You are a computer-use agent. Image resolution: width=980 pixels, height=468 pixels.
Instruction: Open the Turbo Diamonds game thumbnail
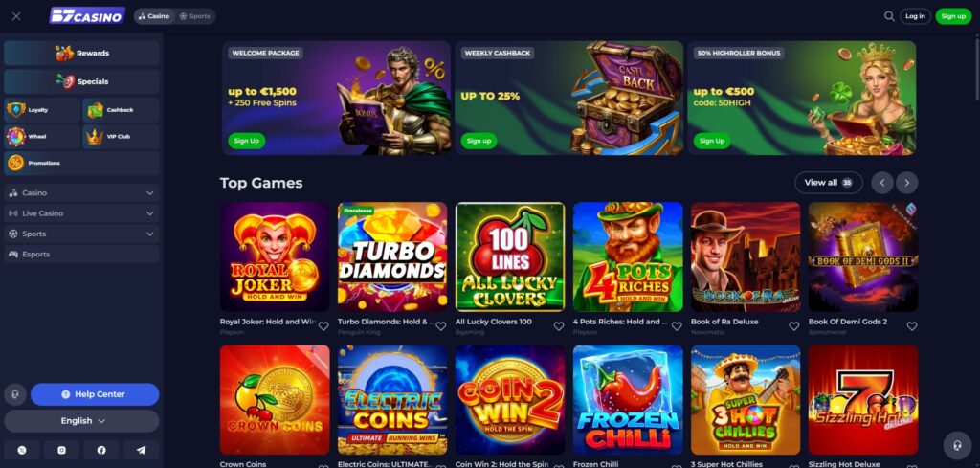pos(392,256)
